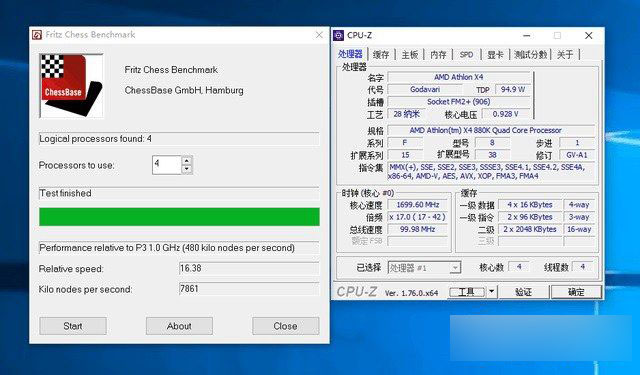
Task: Click the Close button in Fritz Benchmark
Action: [x=285, y=326]
